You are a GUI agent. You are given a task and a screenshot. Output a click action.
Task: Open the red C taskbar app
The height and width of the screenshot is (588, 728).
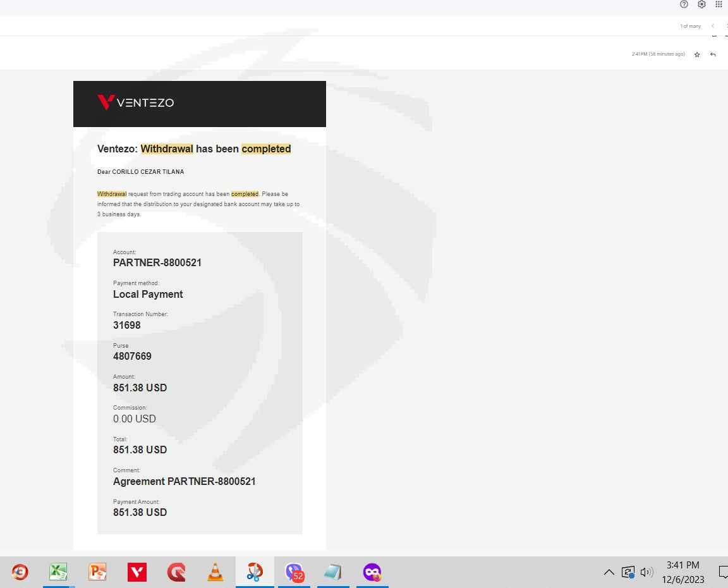click(176, 572)
